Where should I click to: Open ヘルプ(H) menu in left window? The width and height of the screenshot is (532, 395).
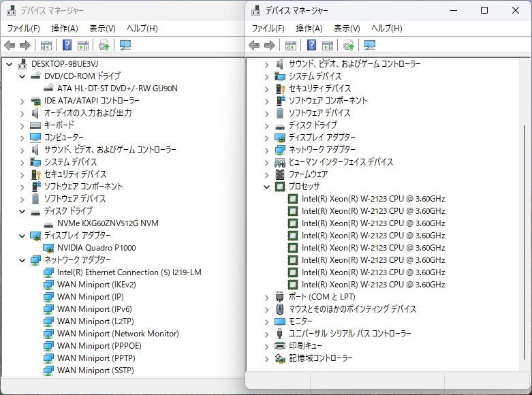click(142, 28)
